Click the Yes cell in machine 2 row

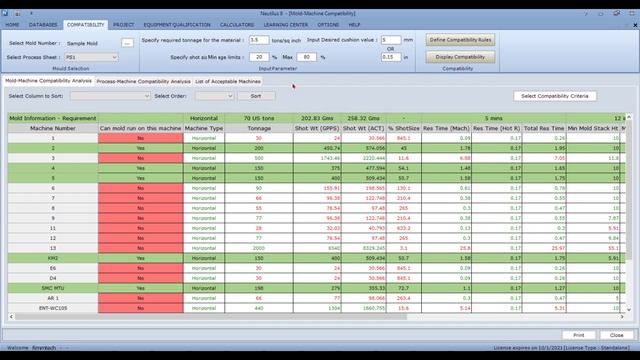(140, 148)
